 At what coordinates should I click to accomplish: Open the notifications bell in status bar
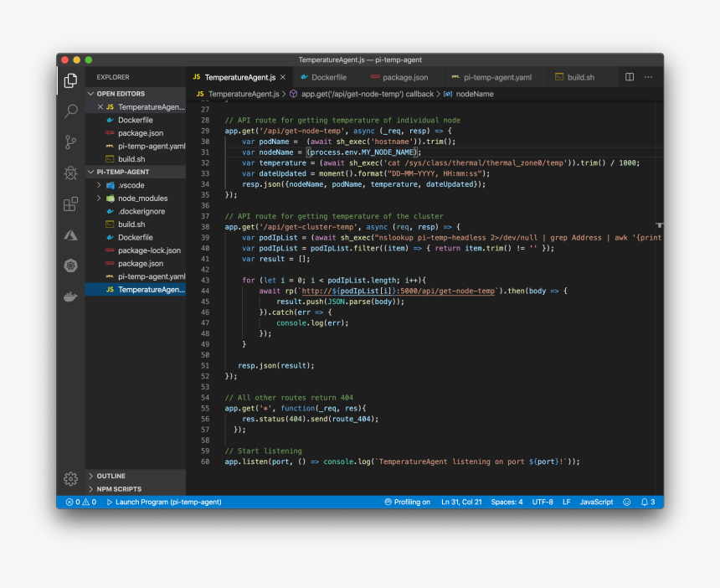point(648,502)
